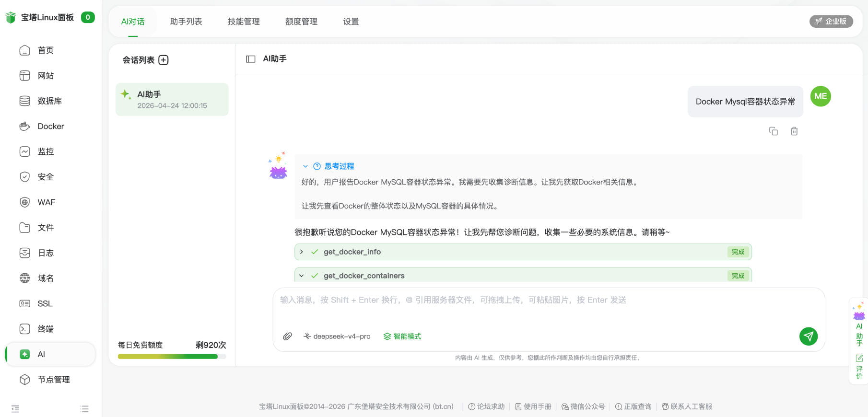Open the WAF page from sidebar
Image resolution: width=868 pixels, height=417 pixels.
pyautogui.click(x=46, y=202)
